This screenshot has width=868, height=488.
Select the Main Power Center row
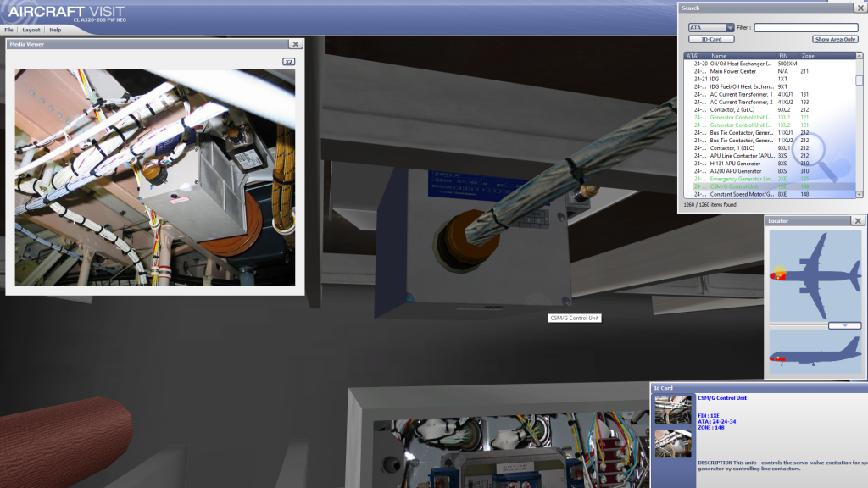tap(770, 71)
